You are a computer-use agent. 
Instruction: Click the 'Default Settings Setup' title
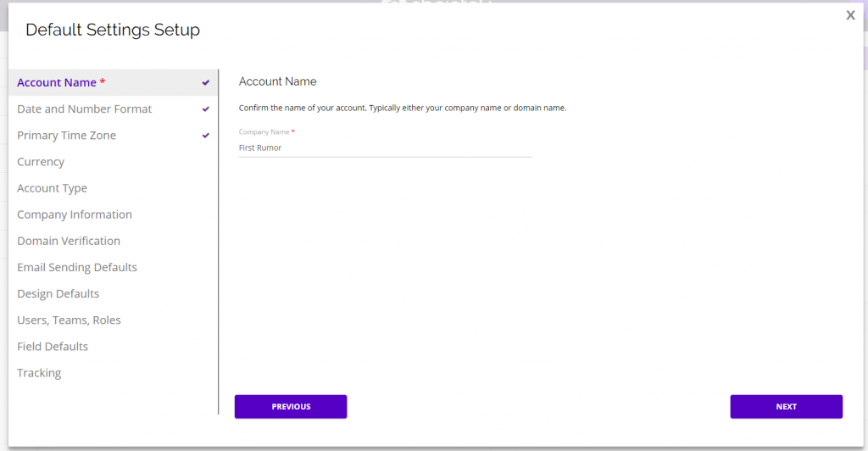coord(113,30)
